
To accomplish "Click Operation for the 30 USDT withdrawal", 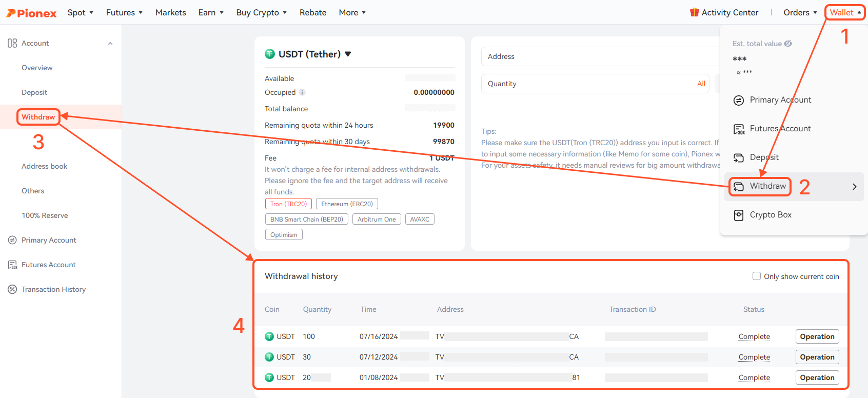I will pyautogui.click(x=817, y=357).
